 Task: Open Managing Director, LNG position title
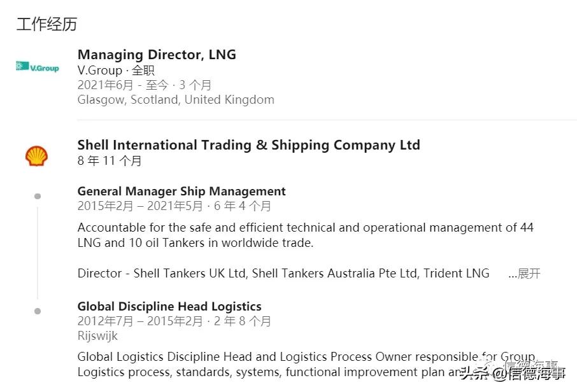click(x=157, y=55)
